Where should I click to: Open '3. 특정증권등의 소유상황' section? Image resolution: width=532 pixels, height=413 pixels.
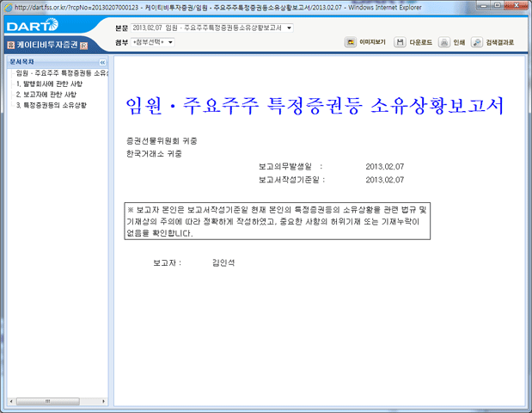coord(55,105)
